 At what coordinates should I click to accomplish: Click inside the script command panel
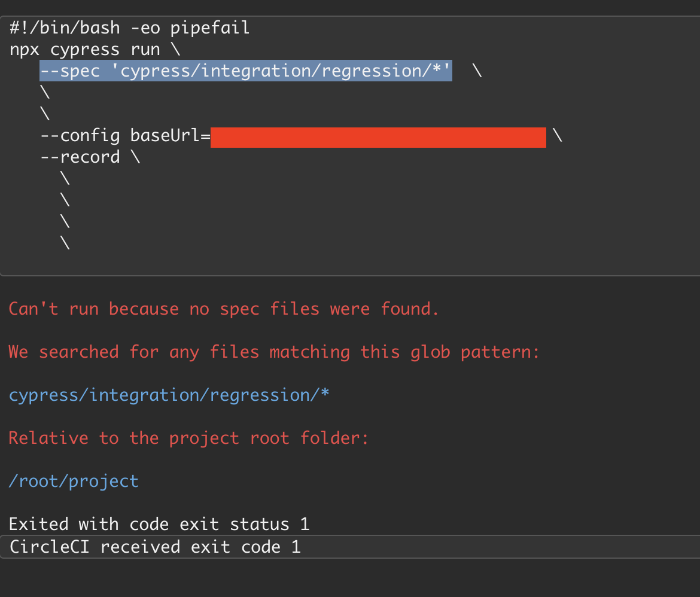tap(350, 197)
